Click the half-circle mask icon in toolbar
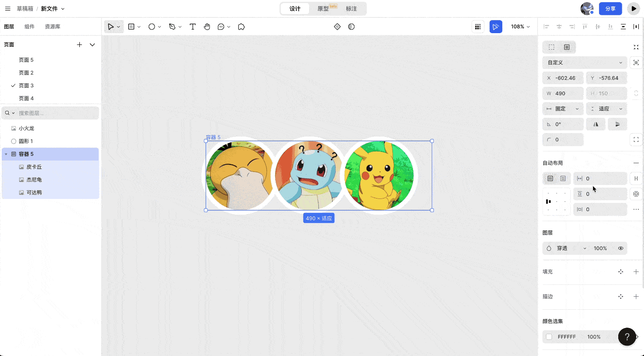Viewport: 644px width, 356px height. tap(351, 27)
